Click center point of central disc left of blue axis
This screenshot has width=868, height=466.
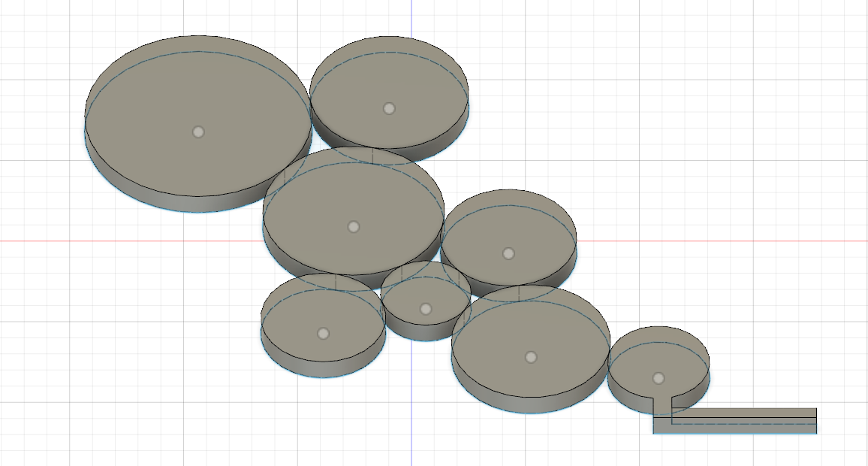(354, 226)
